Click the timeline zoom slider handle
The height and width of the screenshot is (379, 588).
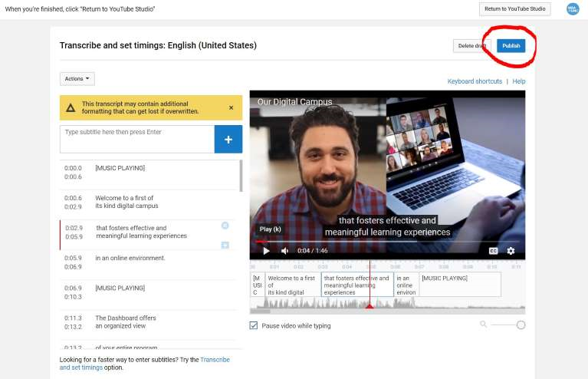pyautogui.click(x=521, y=325)
